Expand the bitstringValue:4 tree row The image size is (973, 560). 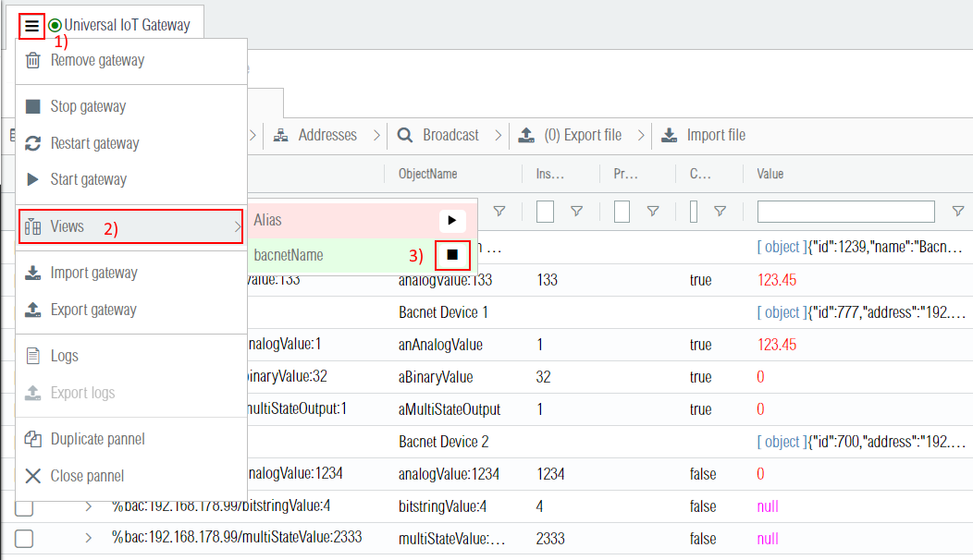click(x=89, y=506)
